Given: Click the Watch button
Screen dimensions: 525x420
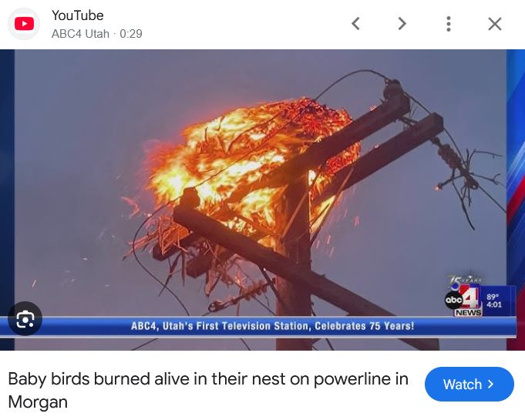Looking at the screenshot, I should 469,384.
